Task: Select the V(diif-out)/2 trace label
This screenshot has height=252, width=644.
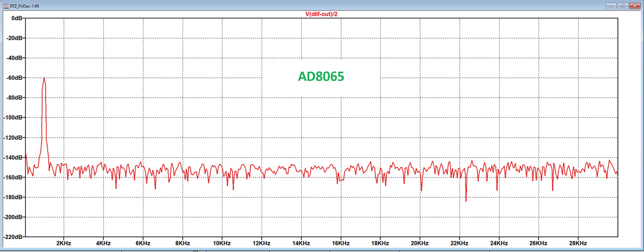Action: point(321,14)
